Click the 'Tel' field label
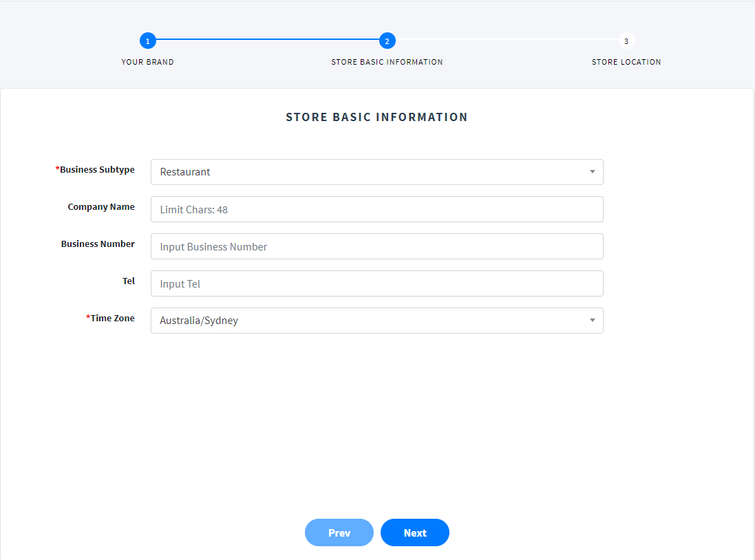Viewport: 755px width, 560px height. pyautogui.click(x=129, y=281)
